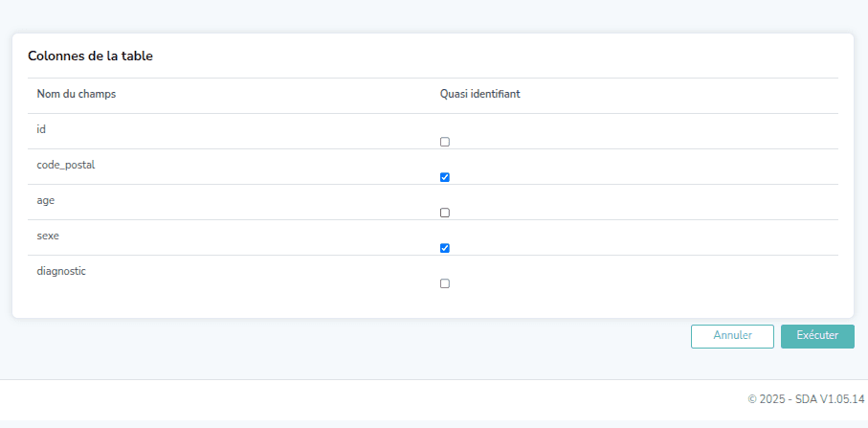Click the Annuler button
868x428 pixels.
[732, 336]
